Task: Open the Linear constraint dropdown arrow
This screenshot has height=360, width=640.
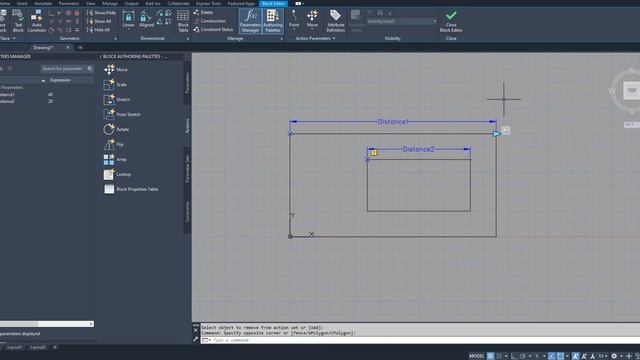Action: [128, 29]
